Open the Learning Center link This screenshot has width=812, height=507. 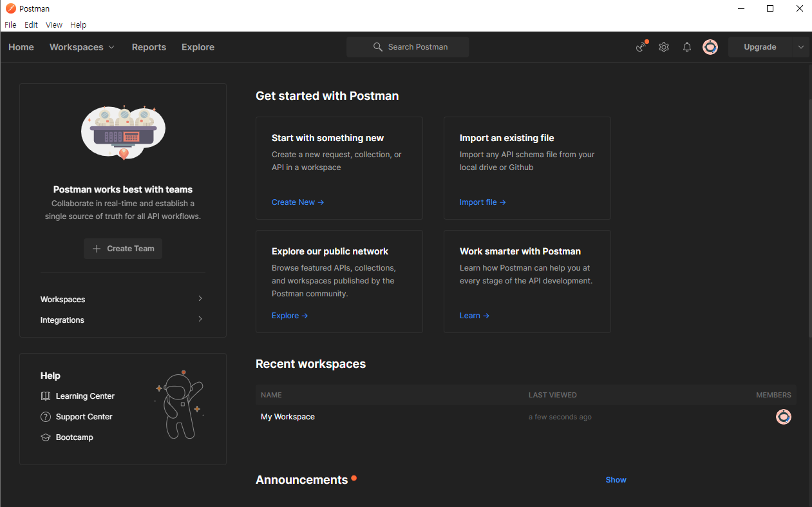pos(85,396)
